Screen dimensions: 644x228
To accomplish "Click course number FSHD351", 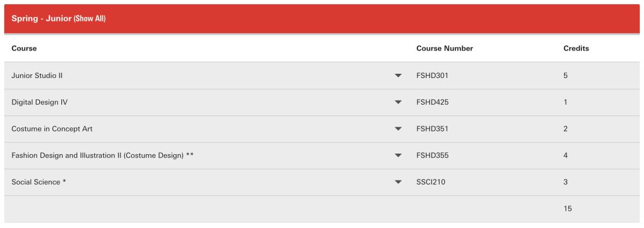I will click(432, 129).
